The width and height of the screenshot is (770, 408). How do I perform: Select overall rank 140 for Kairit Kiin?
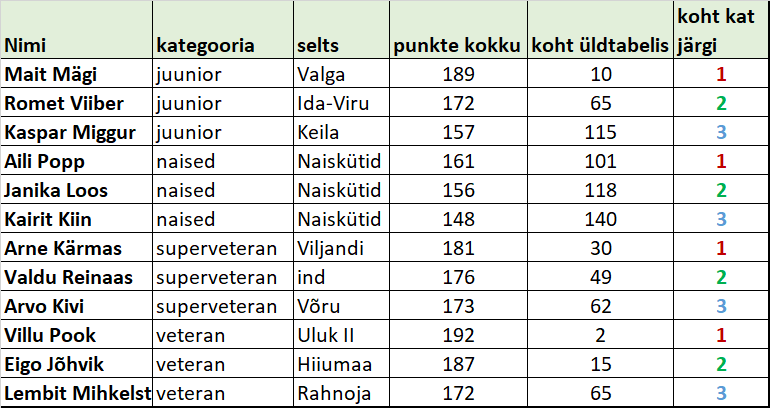tap(599, 219)
